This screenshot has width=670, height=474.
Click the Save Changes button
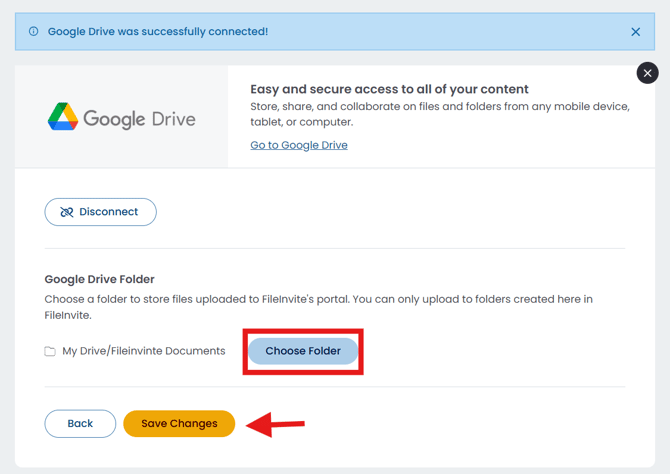(179, 423)
